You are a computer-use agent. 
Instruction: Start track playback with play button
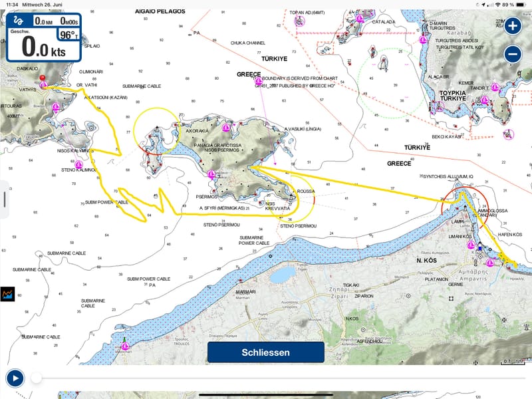pyautogui.click(x=15, y=378)
